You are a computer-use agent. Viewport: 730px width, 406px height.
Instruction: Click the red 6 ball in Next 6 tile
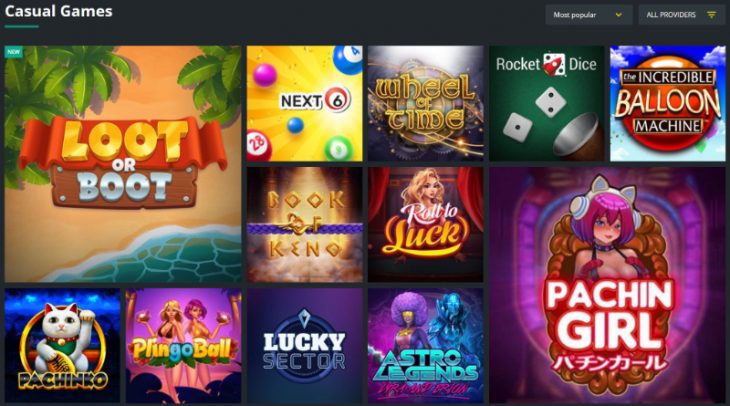click(337, 100)
